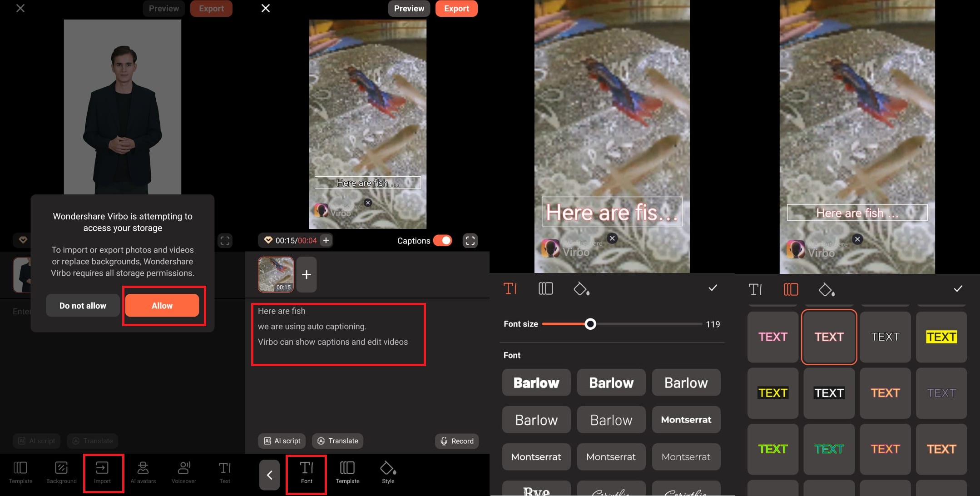Select the highlighted orange TEXT style preset

pyautogui.click(x=829, y=337)
